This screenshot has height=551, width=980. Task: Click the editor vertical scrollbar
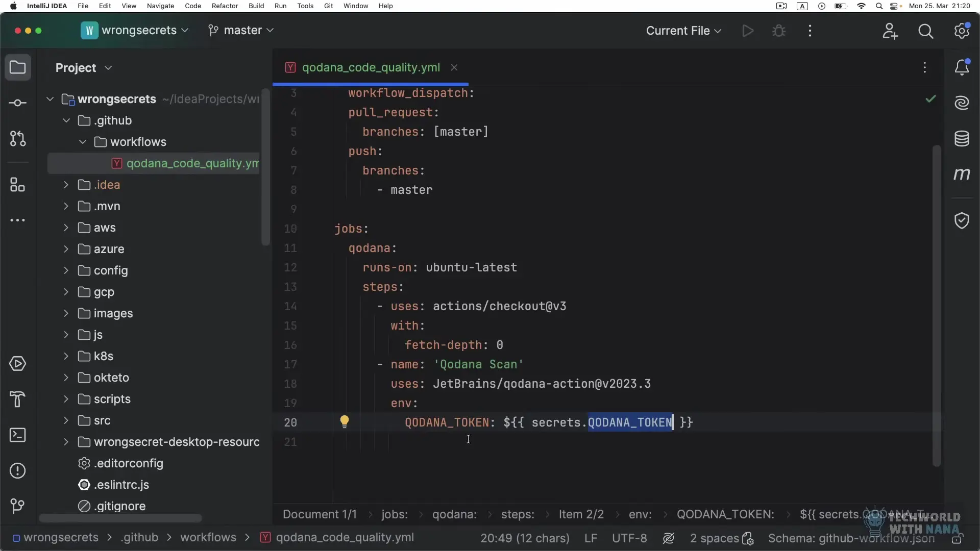(937, 306)
